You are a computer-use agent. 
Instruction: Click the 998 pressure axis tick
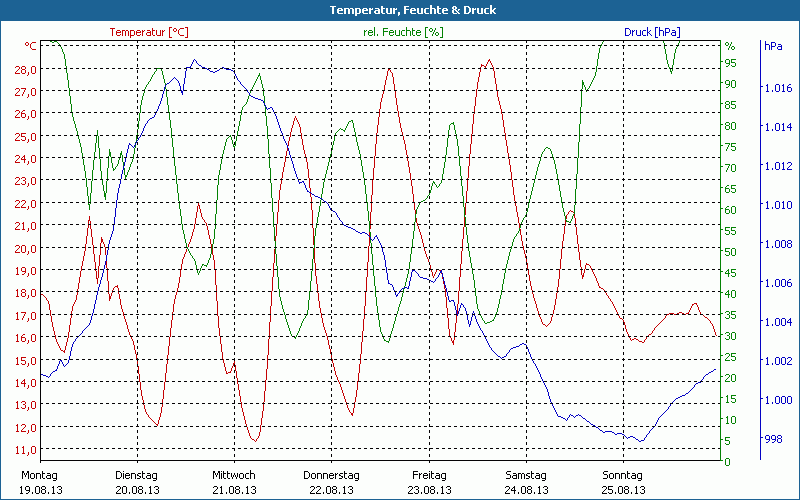pyautogui.click(x=774, y=439)
